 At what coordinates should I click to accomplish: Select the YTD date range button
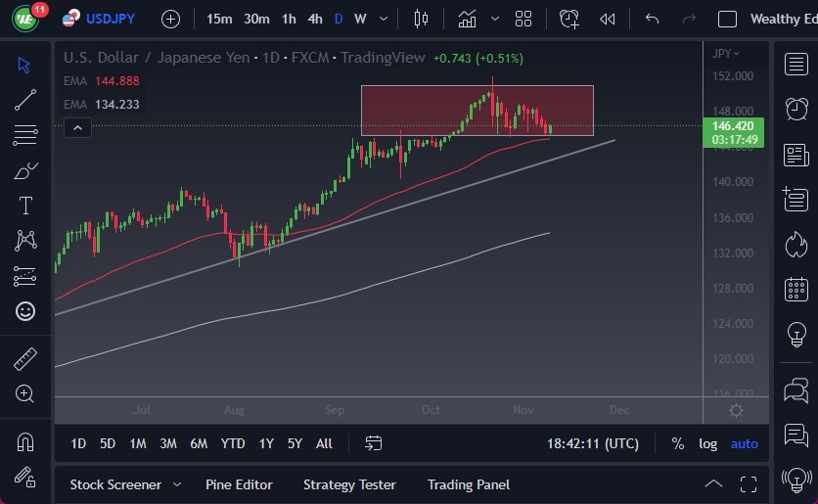tap(233, 443)
